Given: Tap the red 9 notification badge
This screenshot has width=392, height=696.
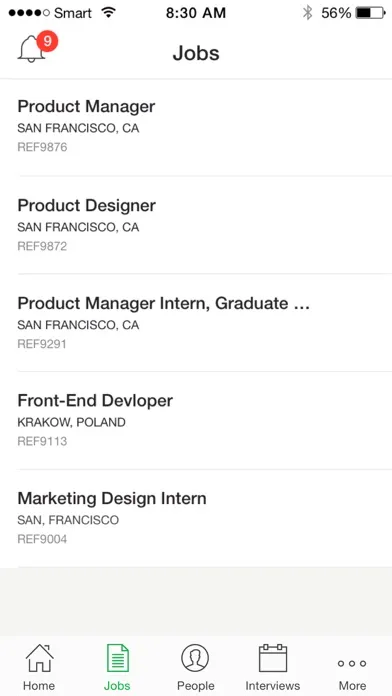Looking at the screenshot, I should pos(48,41).
